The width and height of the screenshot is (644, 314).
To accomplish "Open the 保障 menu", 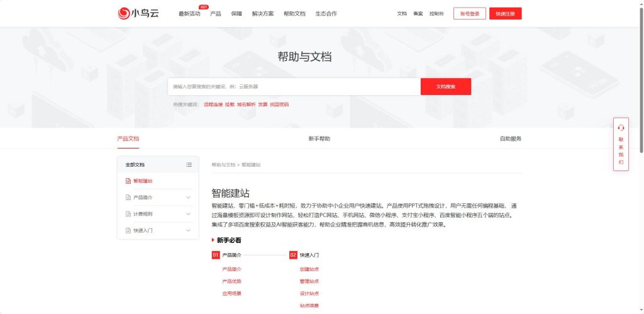I will [x=236, y=14].
